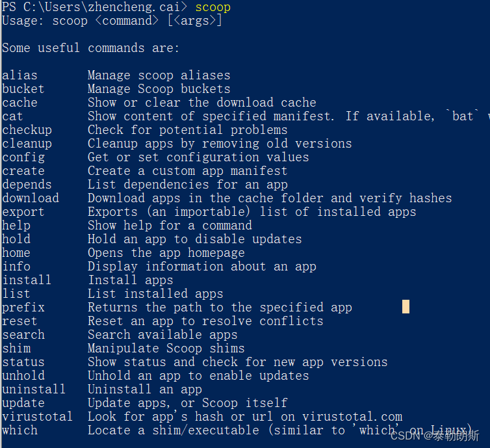Click the "uninstall" command name
This screenshot has width=490, height=448.
coord(34,389)
